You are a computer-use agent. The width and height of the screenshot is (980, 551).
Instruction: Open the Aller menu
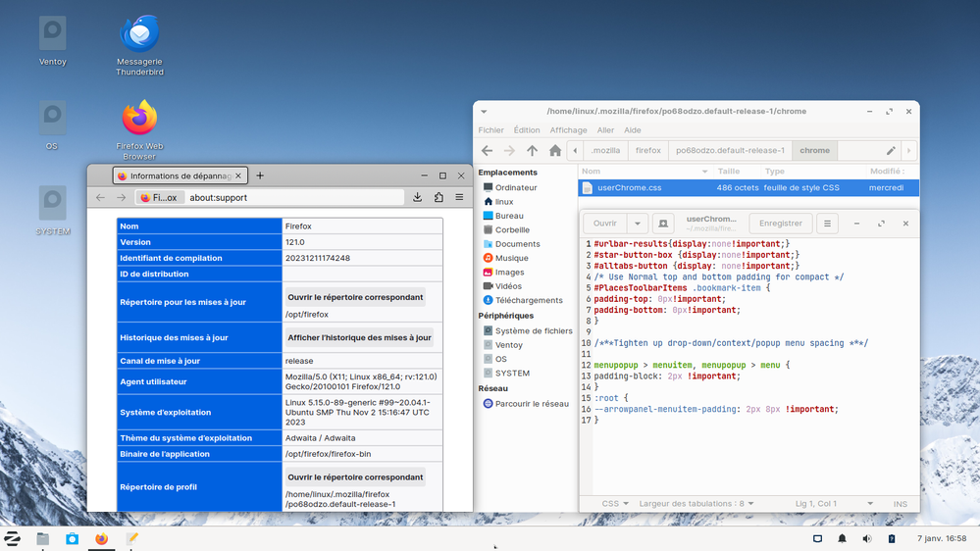point(605,130)
